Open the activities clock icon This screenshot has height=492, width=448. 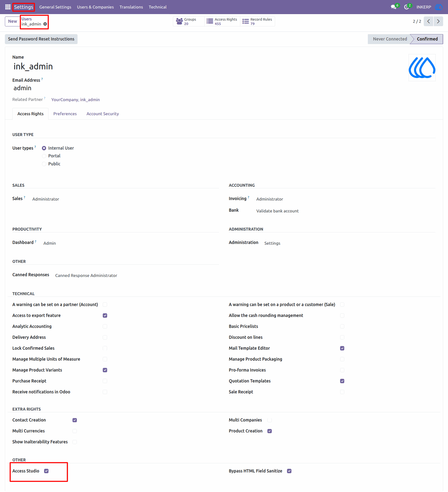coord(407,7)
